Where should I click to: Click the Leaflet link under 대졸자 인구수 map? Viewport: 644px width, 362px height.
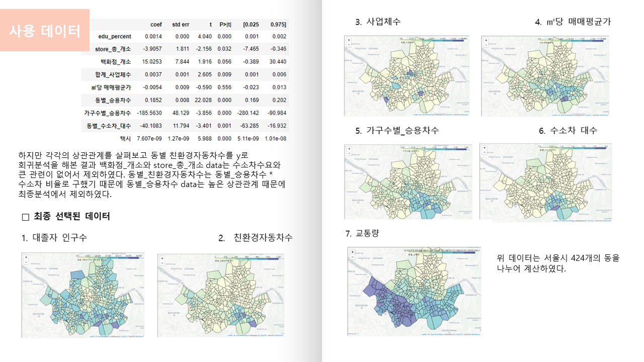point(92,335)
